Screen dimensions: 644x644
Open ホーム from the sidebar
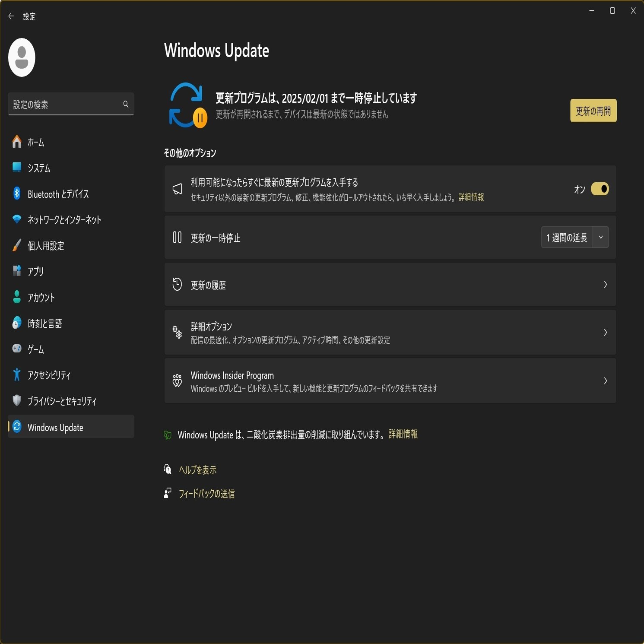pyautogui.click(x=35, y=143)
